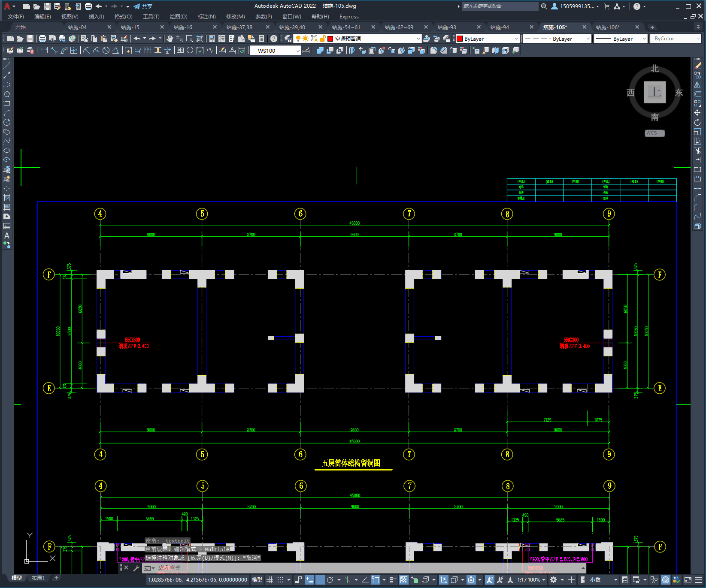This screenshot has height=588, width=706.
Task: Select the Multiline Text (A) tool
Action: tap(7, 235)
